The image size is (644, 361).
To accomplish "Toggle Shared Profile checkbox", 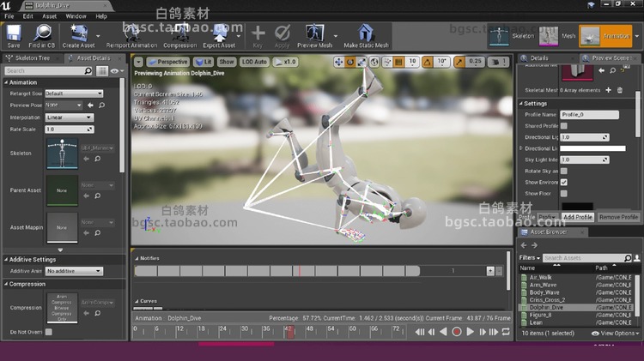I will coord(564,126).
